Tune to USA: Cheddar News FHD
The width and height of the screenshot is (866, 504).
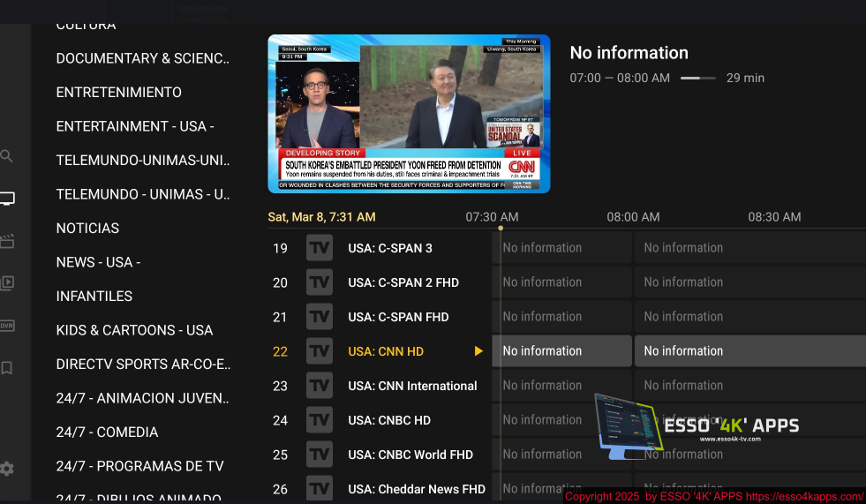tap(416, 489)
